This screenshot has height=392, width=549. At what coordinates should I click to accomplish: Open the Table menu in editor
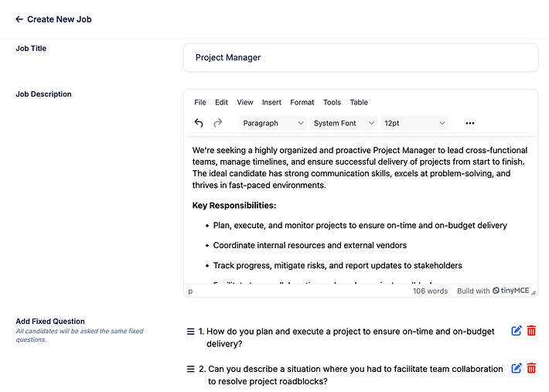pos(359,102)
